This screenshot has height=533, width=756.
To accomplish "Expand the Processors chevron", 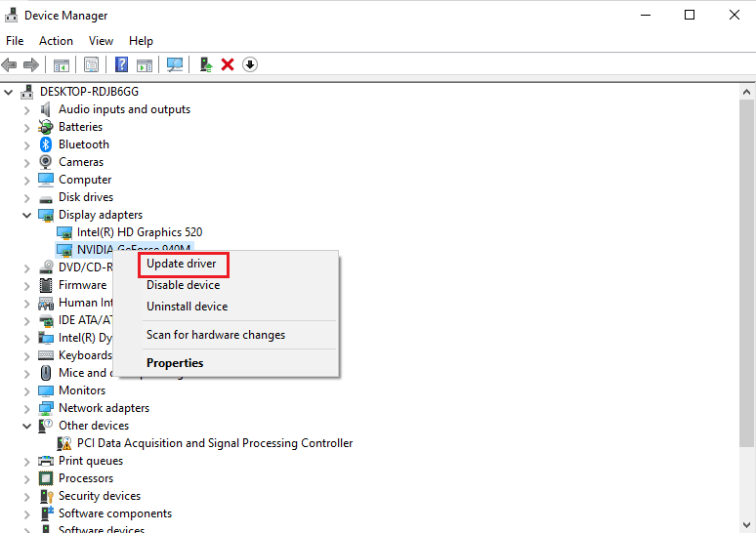I will (x=26, y=478).
